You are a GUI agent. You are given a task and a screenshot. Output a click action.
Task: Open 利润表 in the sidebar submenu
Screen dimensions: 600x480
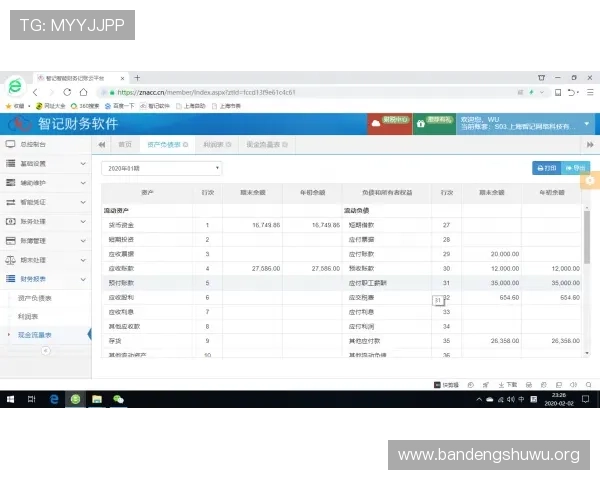pyautogui.click(x=28, y=317)
